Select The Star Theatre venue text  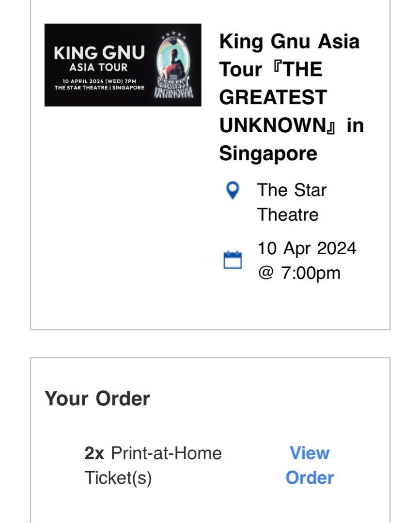(x=290, y=202)
